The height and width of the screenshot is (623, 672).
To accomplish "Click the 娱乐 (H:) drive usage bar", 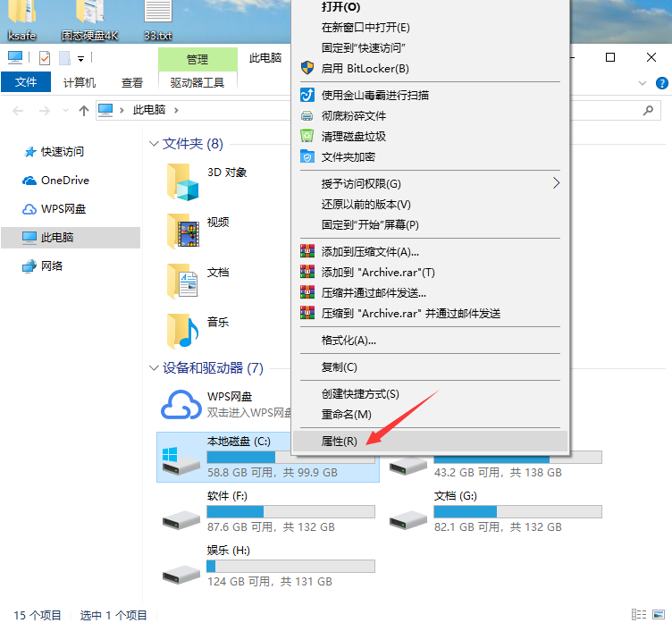I will pyautogui.click(x=290, y=566).
